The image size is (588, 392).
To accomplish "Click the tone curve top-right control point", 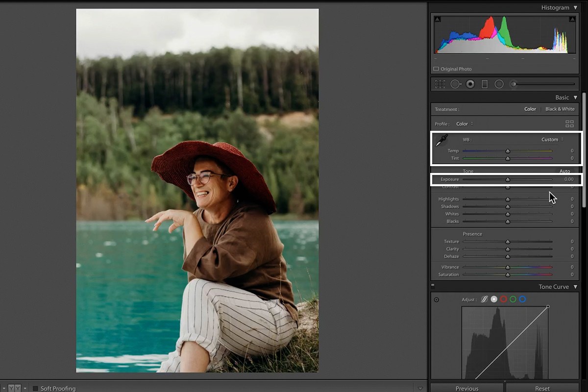I will [x=548, y=307].
